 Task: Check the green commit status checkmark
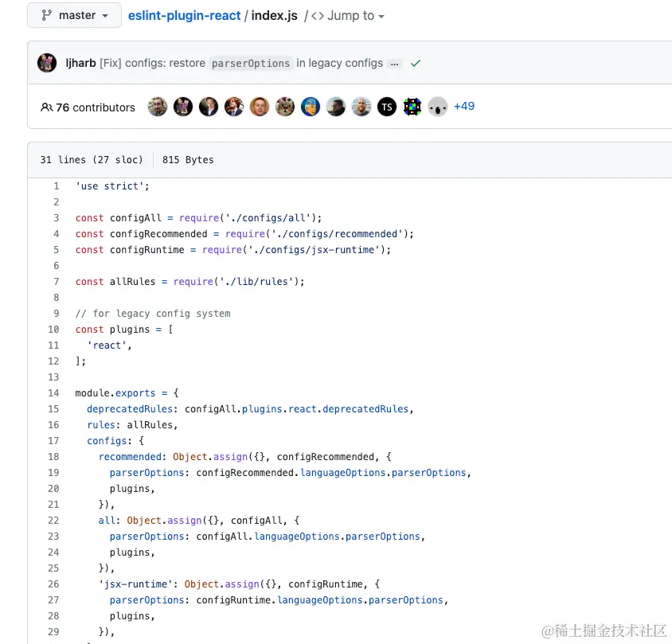(x=416, y=64)
